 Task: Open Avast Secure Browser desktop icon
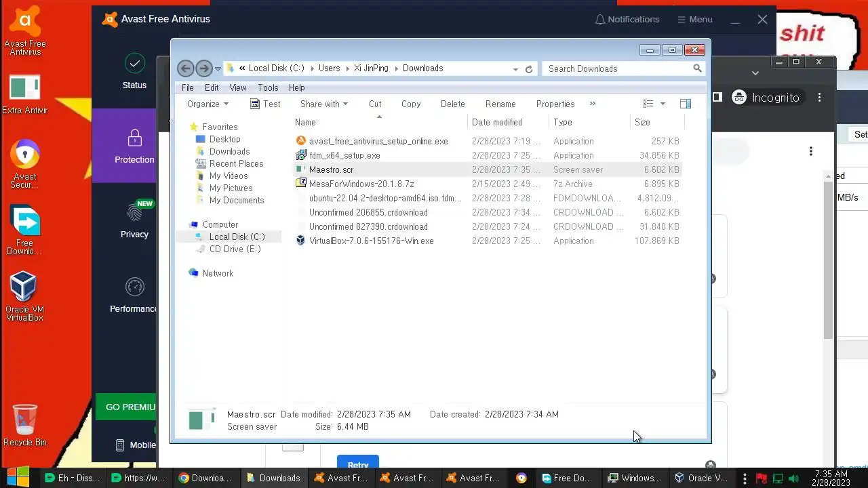tap(25, 163)
